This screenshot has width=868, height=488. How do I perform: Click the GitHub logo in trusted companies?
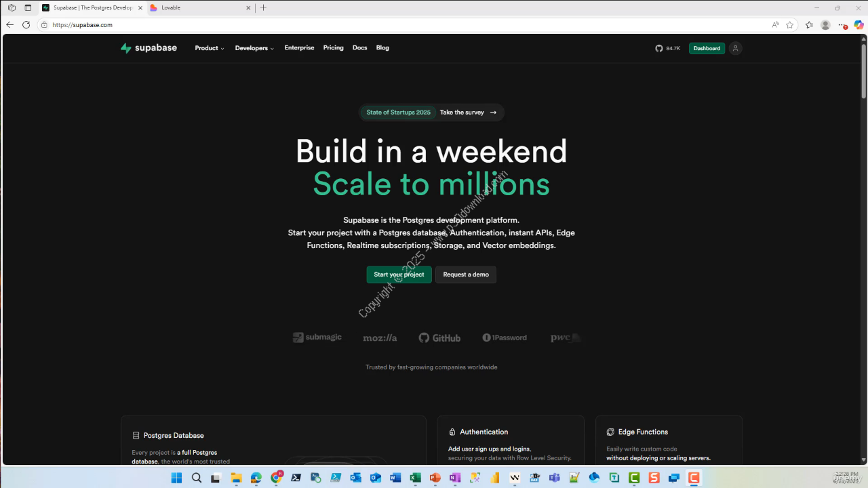pyautogui.click(x=439, y=338)
